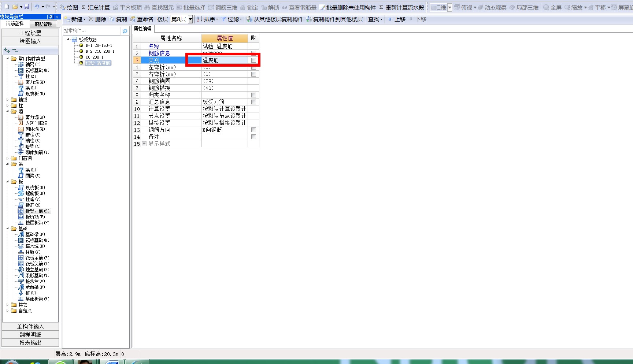The height and width of the screenshot is (364, 633).
Task: Open the 报表输出 section
Action: [x=30, y=343]
